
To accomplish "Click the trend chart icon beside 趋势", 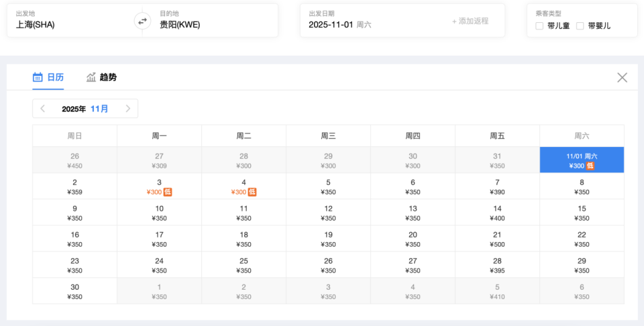I will point(91,77).
